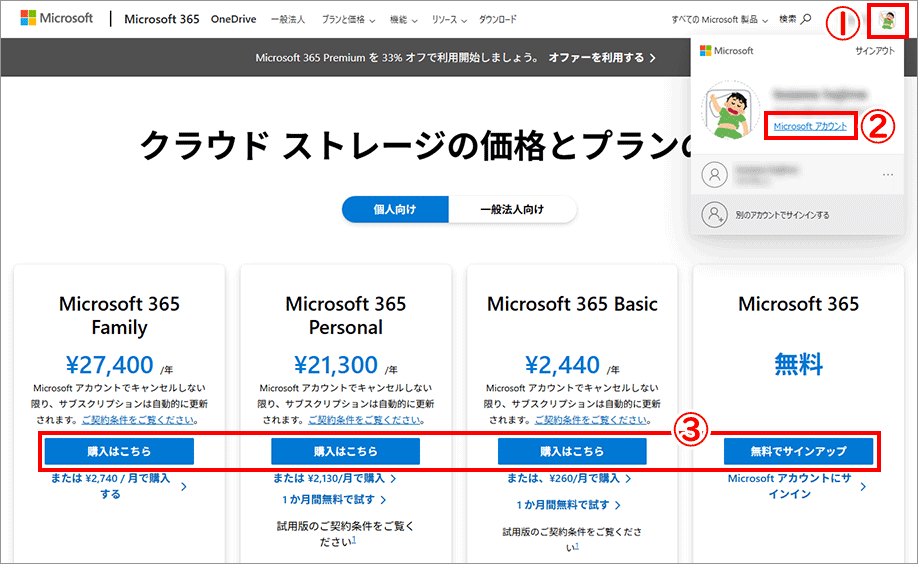
Task: Click the オファーを利用する banner link
Action: [601, 58]
